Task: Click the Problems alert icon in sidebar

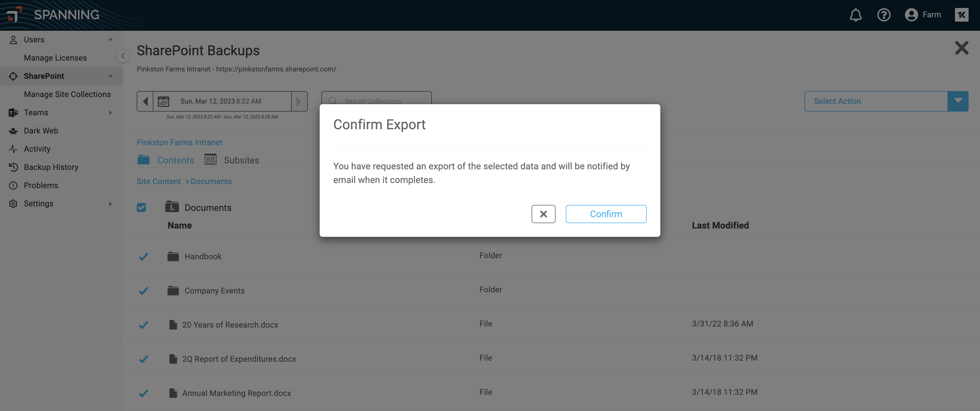Action: [x=13, y=186]
